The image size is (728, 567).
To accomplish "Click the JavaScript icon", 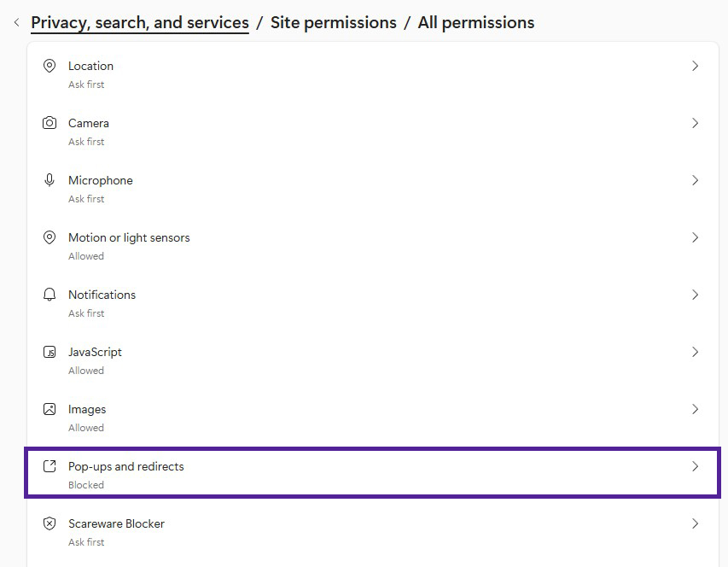I will (x=50, y=352).
